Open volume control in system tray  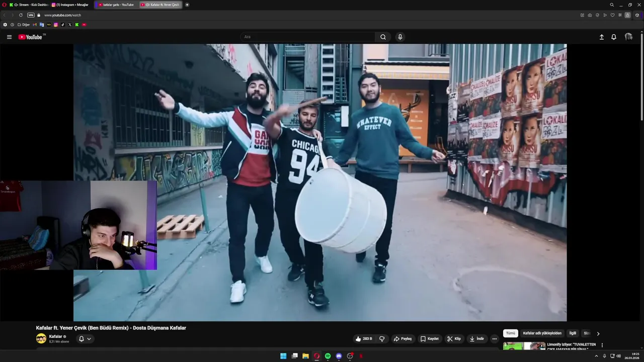pos(618,356)
